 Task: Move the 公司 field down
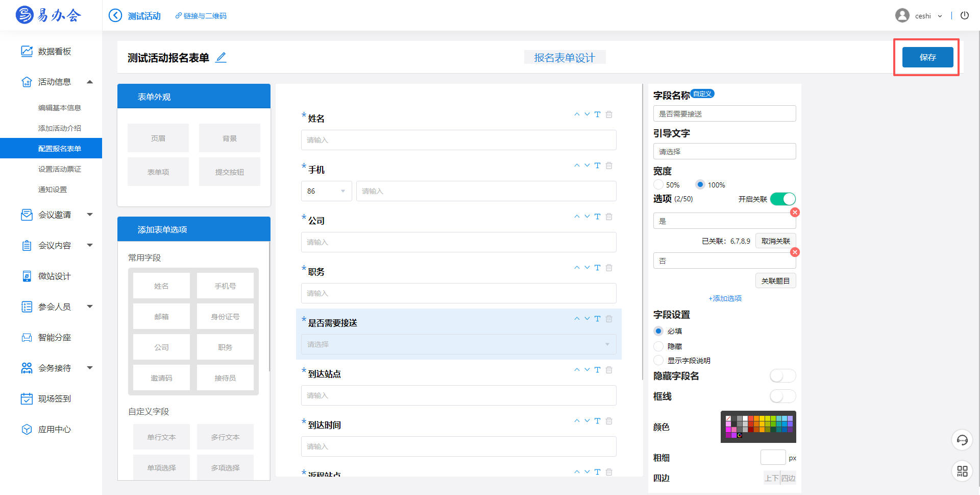587,217
